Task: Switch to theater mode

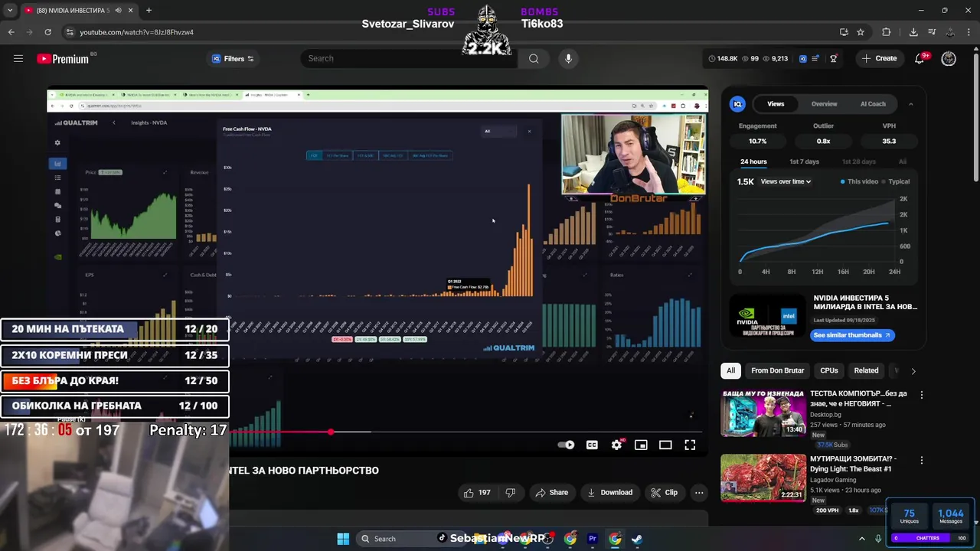Action: (x=665, y=445)
